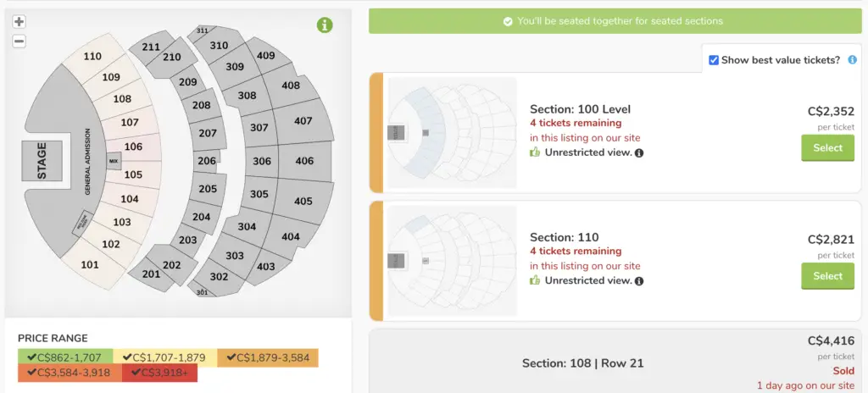Choose section 110 on the seating map

93,56
